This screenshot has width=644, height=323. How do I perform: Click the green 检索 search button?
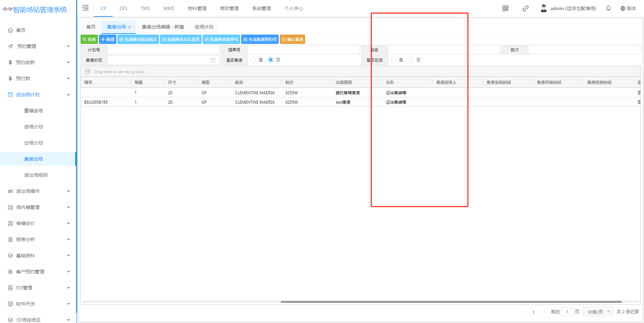pyautogui.click(x=89, y=39)
